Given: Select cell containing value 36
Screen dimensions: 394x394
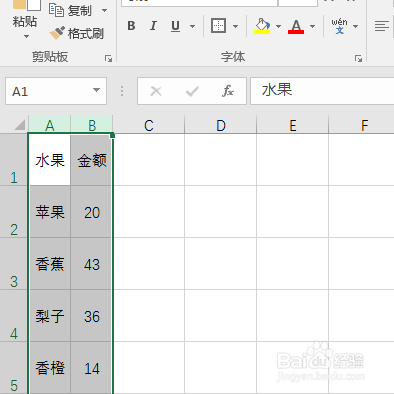Looking at the screenshot, I should pyautogui.click(x=92, y=316).
